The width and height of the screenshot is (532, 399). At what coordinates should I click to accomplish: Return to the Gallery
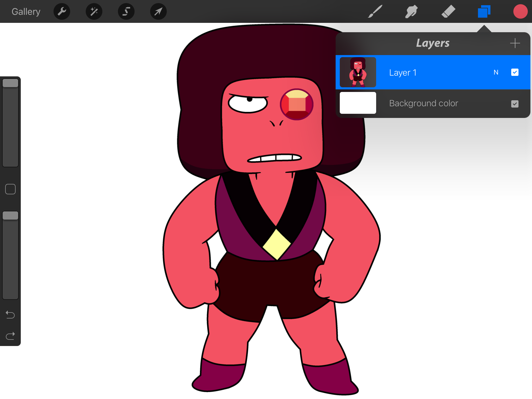click(x=26, y=11)
